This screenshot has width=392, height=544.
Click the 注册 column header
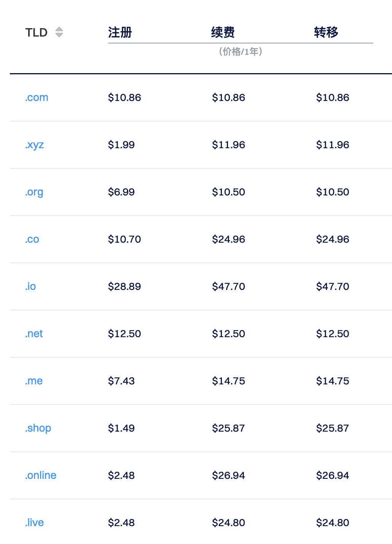tap(120, 32)
